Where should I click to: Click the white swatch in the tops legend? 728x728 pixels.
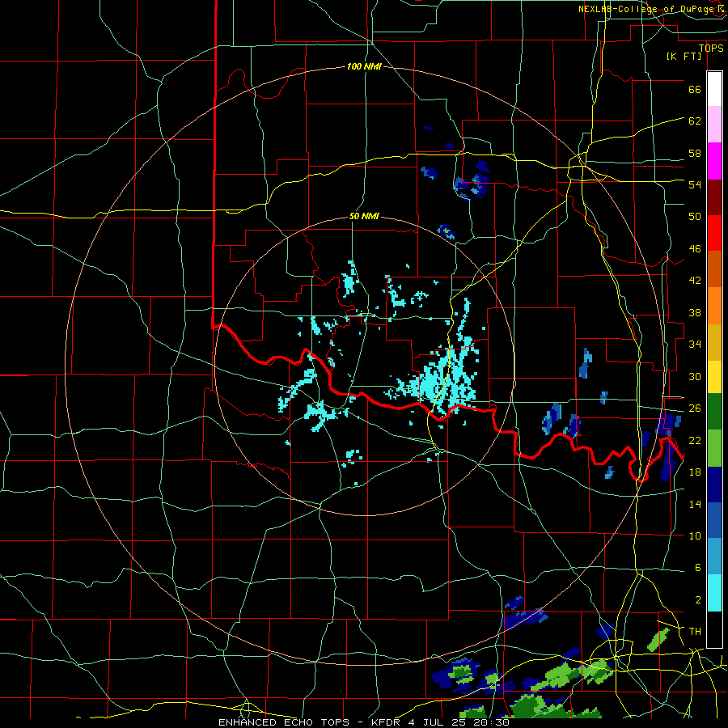[x=714, y=89]
